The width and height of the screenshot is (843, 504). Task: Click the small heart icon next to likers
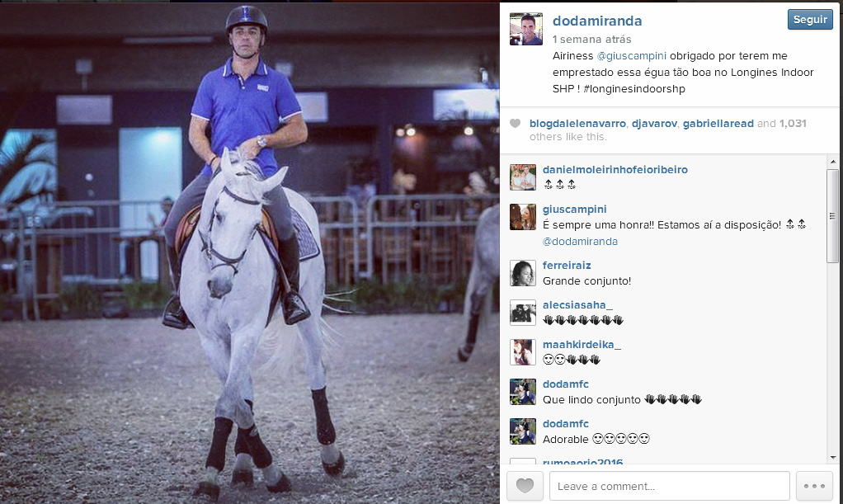tap(515, 123)
